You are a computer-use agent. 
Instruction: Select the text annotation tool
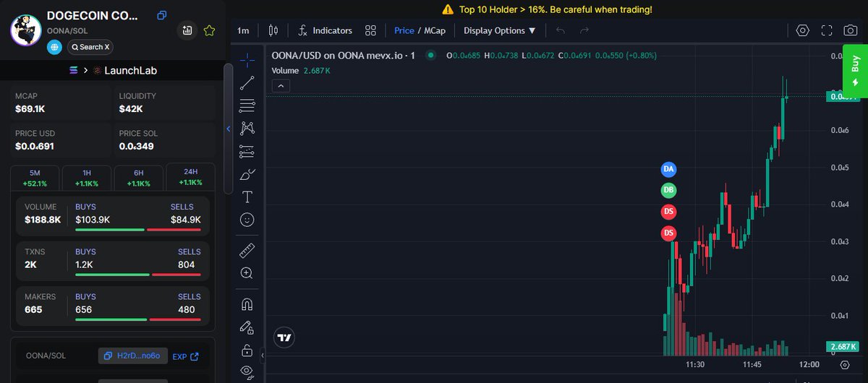pos(247,197)
